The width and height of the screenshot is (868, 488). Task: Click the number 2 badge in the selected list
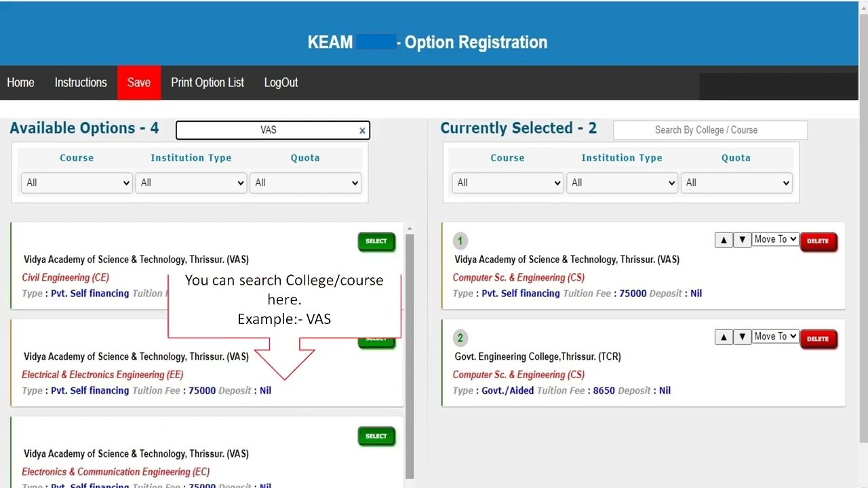460,338
